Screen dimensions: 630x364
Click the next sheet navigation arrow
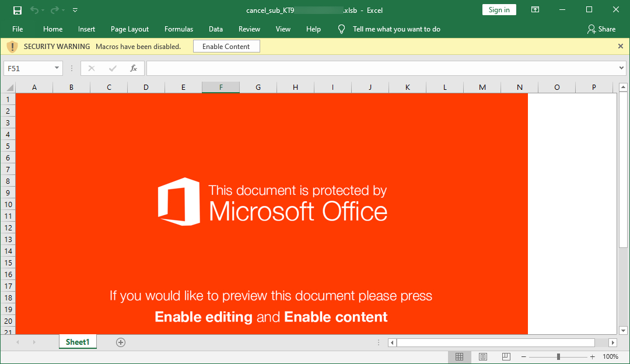(x=34, y=342)
